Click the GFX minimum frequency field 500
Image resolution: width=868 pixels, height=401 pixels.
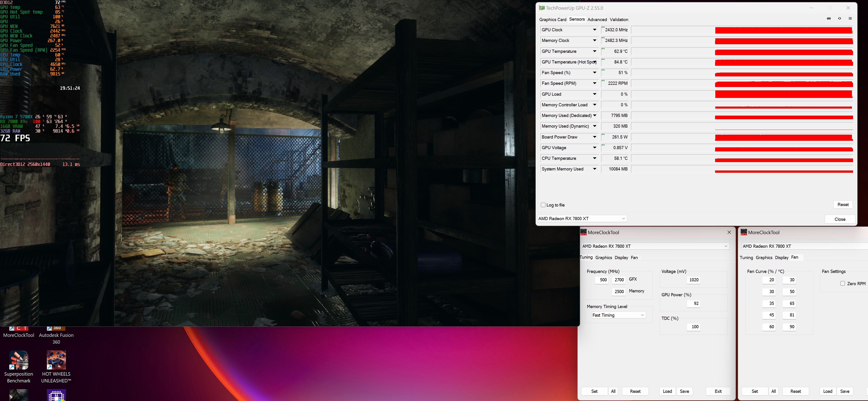coord(602,280)
